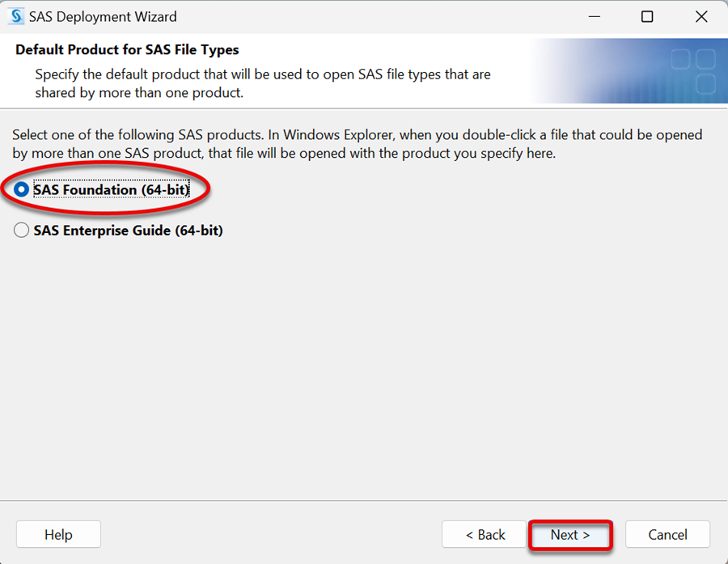
Task: Open the Help button
Action: pyautogui.click(x=58, y=534)
